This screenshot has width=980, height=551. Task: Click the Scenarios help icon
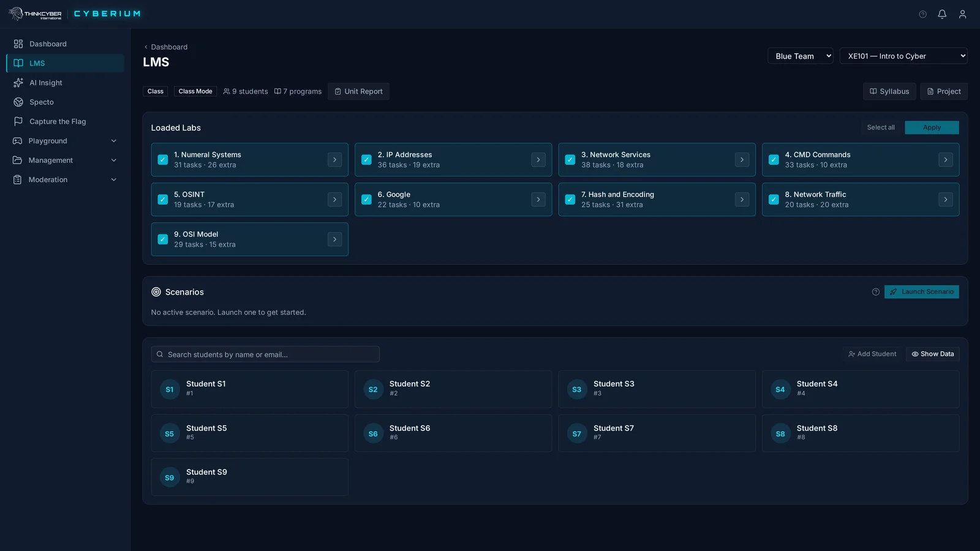[x=876, y=292]
